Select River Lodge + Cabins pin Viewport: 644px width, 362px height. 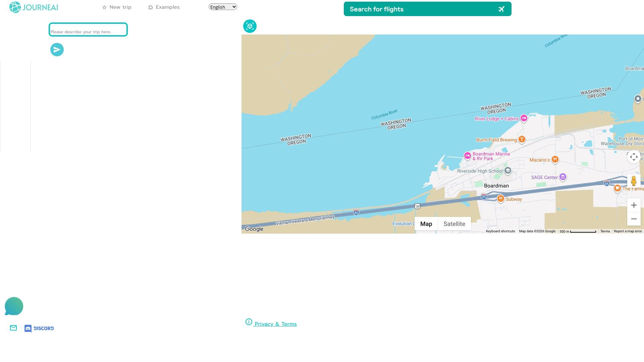[x=524, y=118]
